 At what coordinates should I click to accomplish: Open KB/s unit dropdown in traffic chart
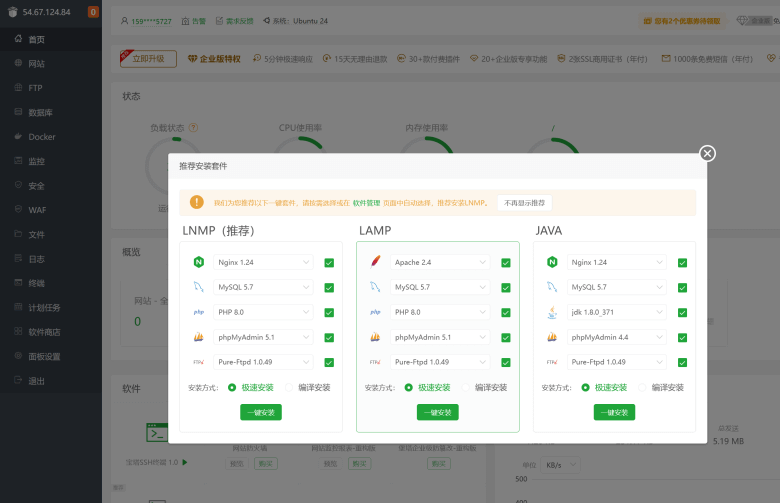click(x=560, y=465)
